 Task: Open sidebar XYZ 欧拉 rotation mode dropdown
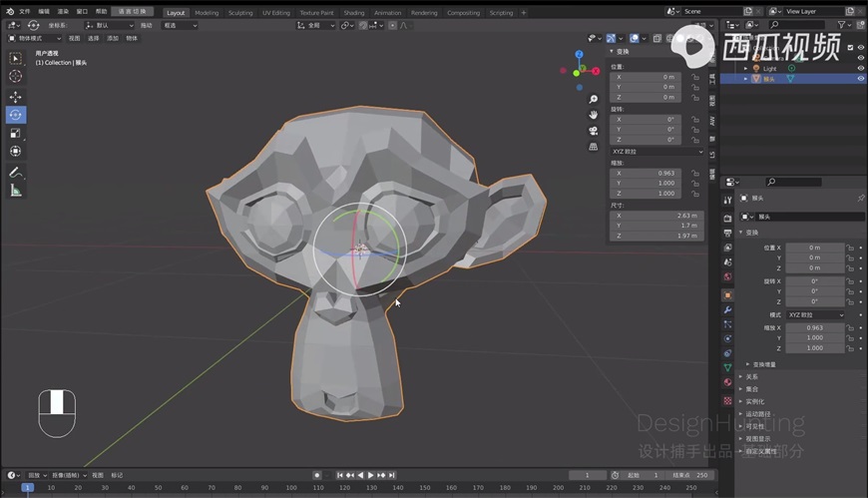[657, 152]
